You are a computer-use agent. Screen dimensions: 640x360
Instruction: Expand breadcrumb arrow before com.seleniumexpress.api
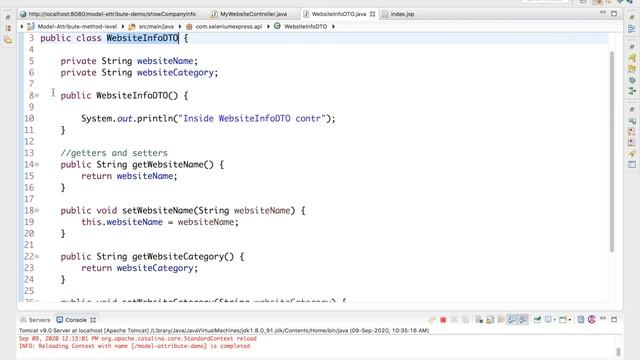click(180, 26)
